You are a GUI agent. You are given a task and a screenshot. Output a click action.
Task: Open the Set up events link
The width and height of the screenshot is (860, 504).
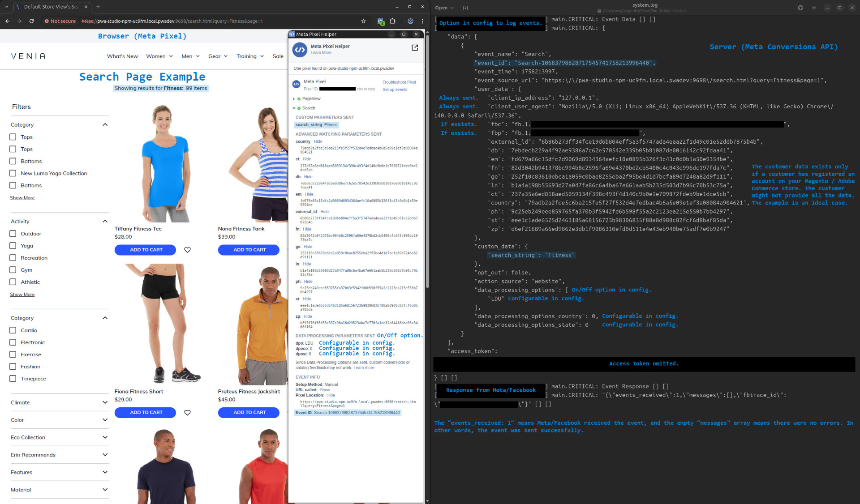coord(395,90)
